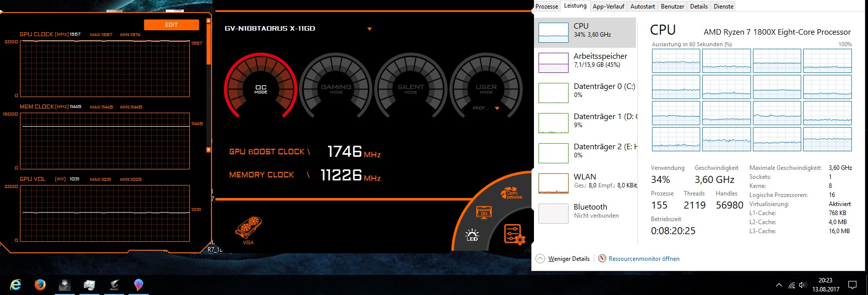The image size is (868, 295).
Task: Open Firefox from taskbar
Action: 40,285
